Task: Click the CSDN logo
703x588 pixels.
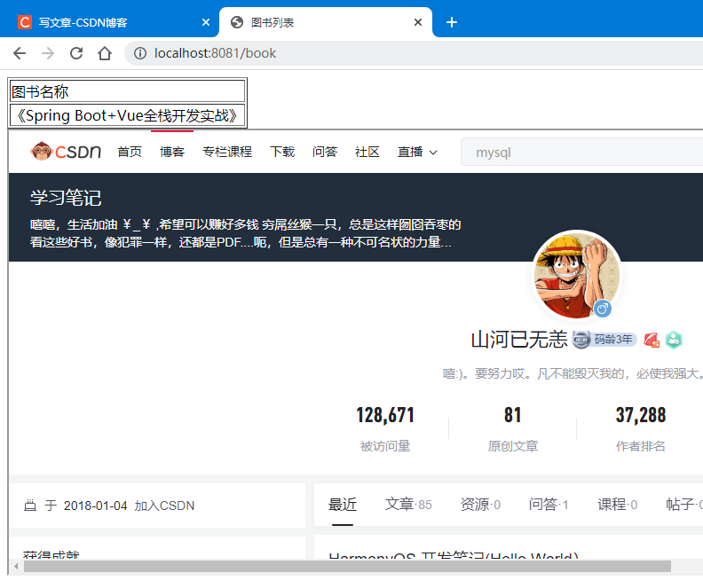Action: [x=66, y=152]
